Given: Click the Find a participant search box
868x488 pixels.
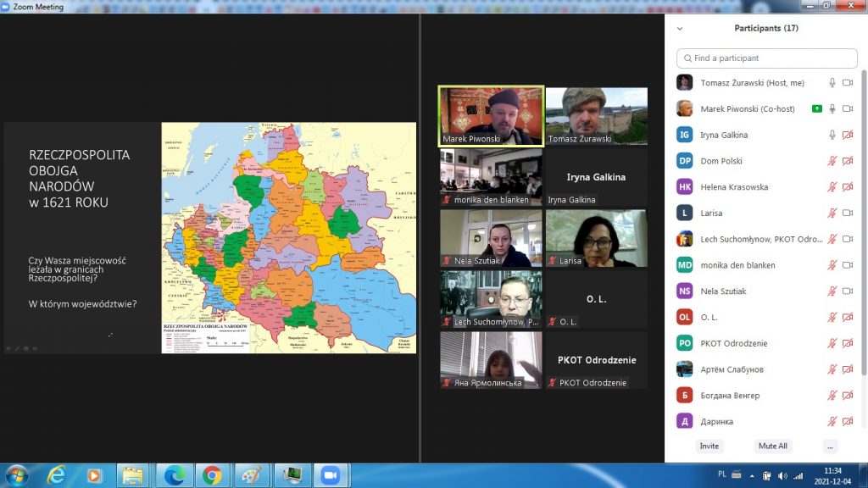Looking at the screenshot, I should coord(767,58).
